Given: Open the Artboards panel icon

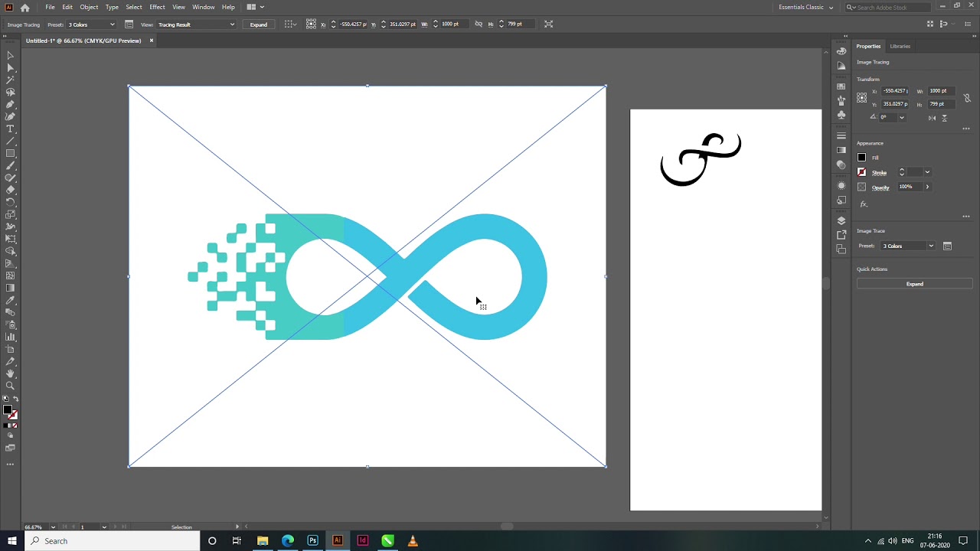Looking at the screenshot, I should [x=841, y=249].
